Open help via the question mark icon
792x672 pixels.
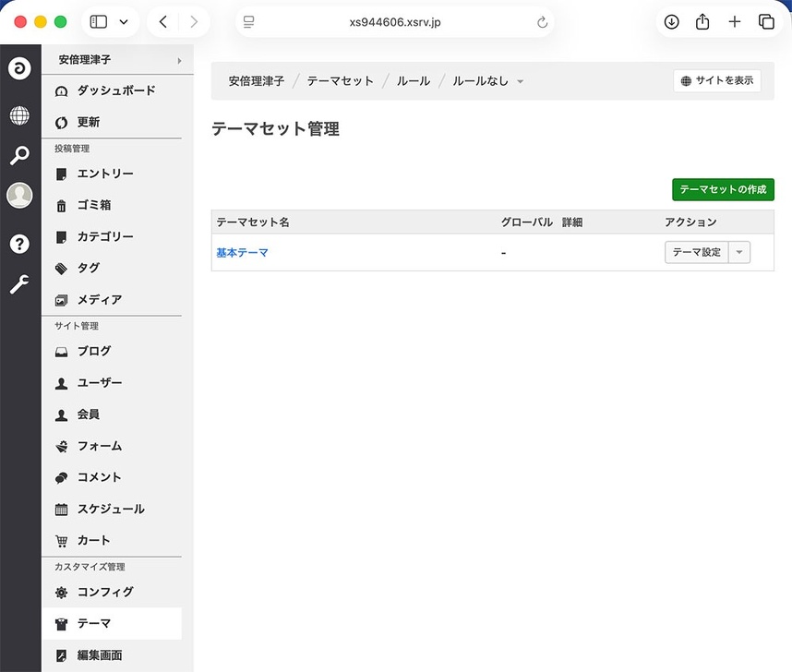pos(19,244)
